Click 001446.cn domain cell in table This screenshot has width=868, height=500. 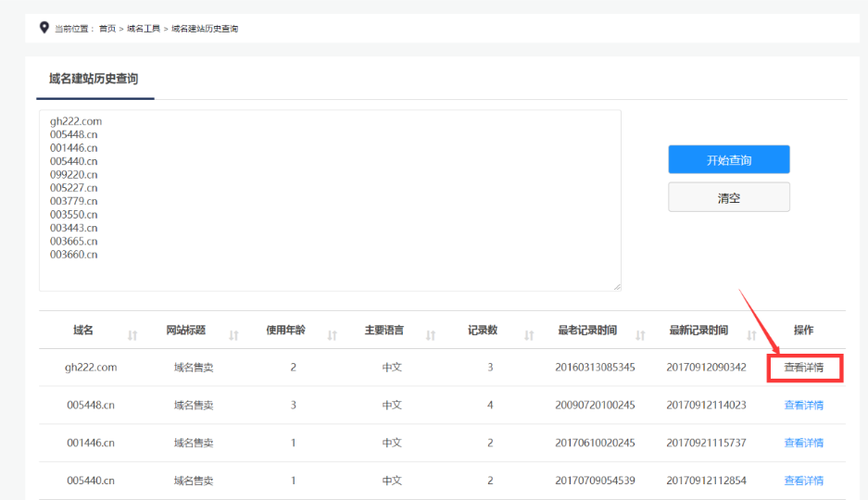tap(91, 443)
